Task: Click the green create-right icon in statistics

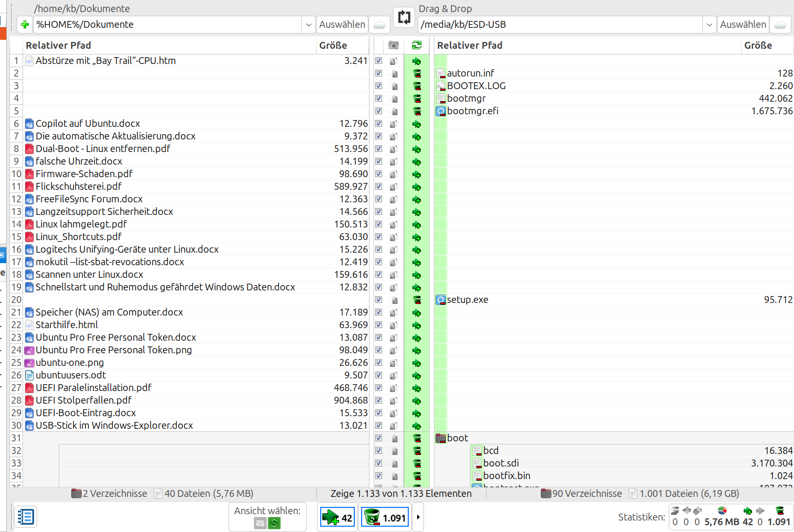Action: pyautogui.click(x=748, y=511)
